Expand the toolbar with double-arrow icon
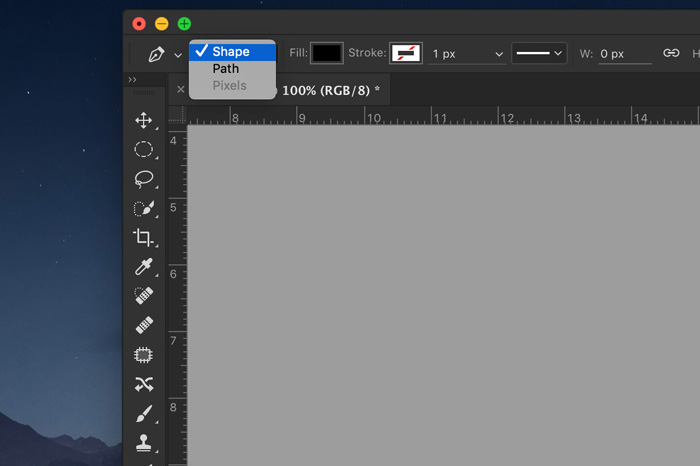 (x=132, y=79)
